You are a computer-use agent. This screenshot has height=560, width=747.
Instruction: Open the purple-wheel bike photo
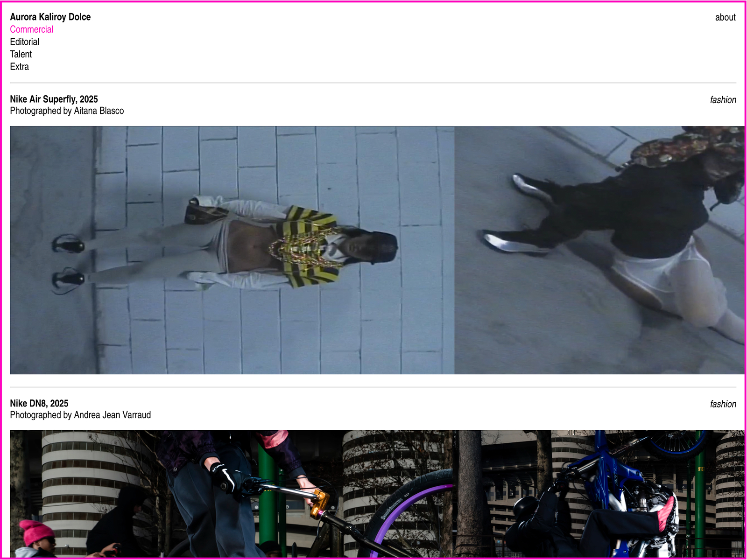(232, 494)
